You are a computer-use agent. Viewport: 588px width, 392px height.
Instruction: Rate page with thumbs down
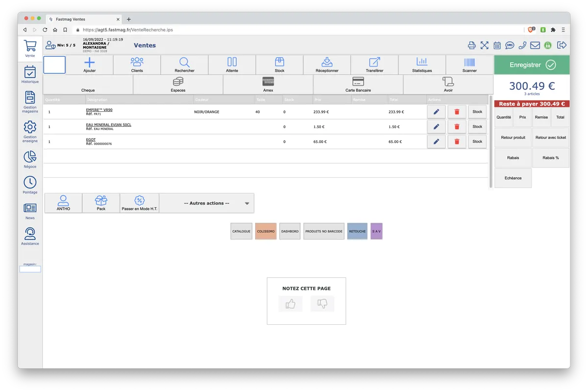pyautogui.click(x=322, y=304)
